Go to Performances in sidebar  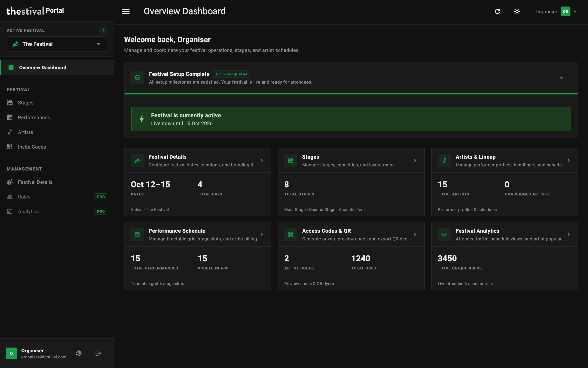tap(57, 117)
